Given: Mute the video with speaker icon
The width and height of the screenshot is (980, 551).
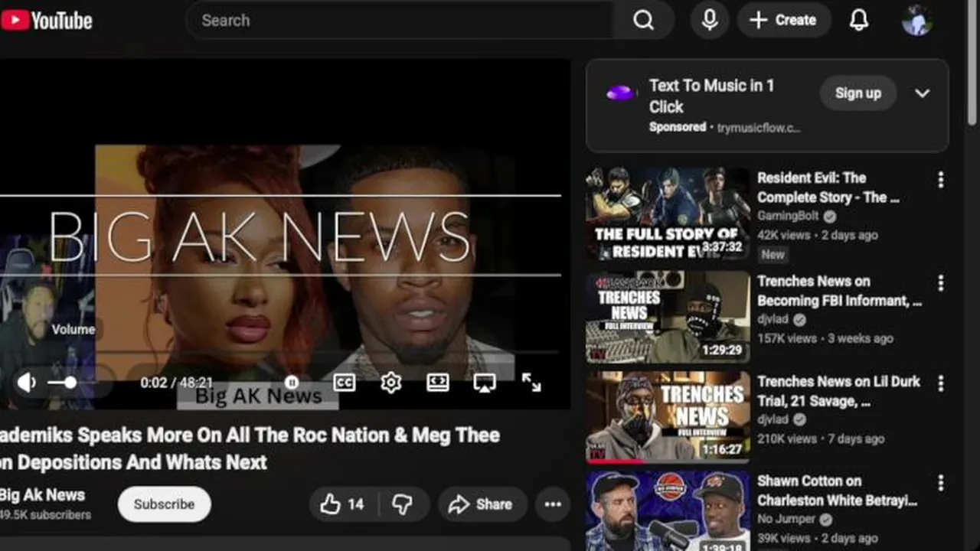Looking at the screenshot, I should click(x=27, y=382).
